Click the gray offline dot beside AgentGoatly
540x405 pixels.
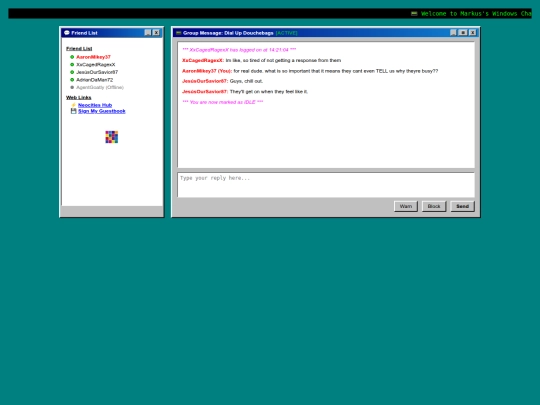pyautogui.click(x=72, y=87)
